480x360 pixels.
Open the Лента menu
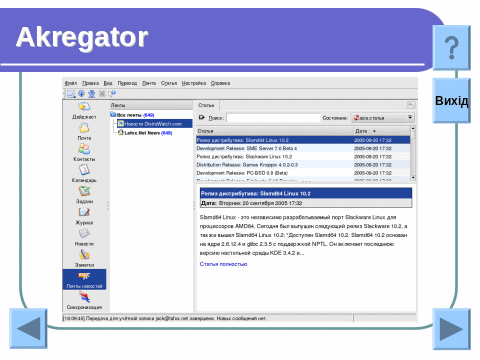point(149,83)
